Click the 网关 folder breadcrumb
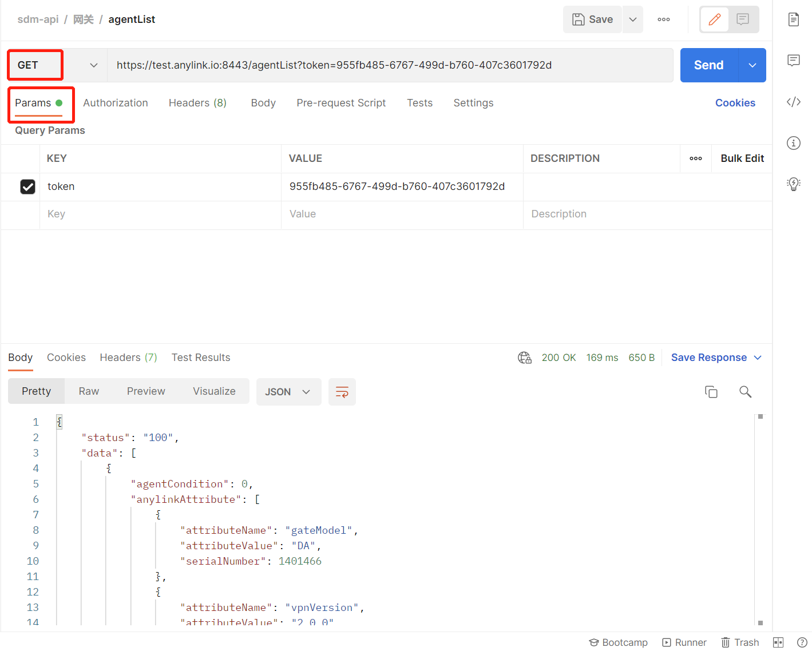 tap(83, 19)
